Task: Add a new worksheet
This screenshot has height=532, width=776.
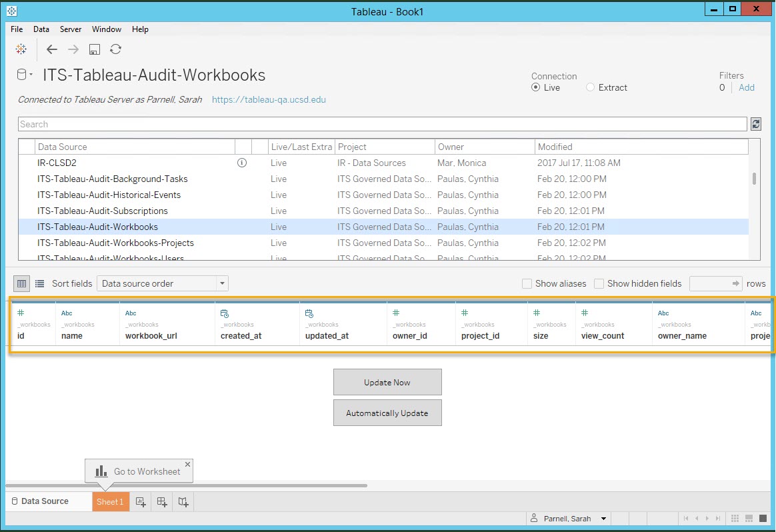Action: (x=141, y=502)
